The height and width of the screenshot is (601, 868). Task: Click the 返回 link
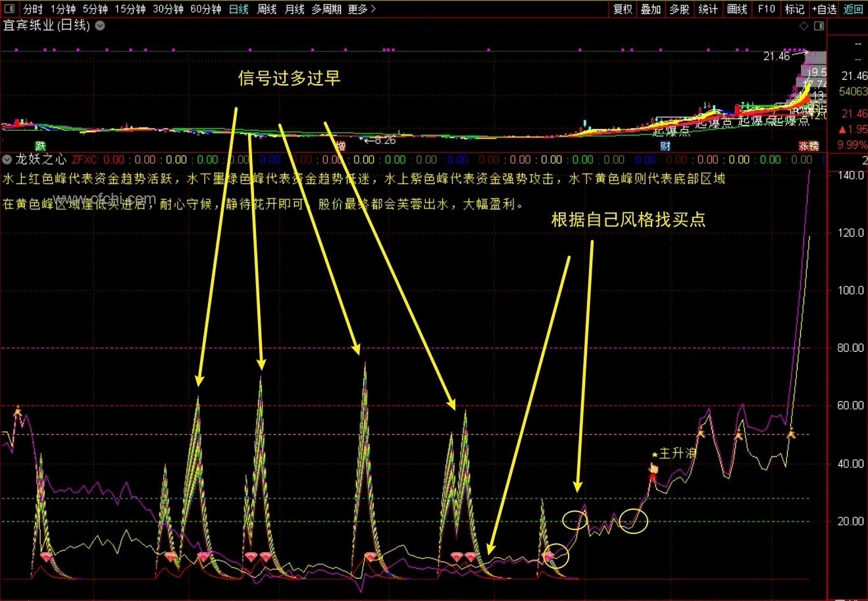853,9
